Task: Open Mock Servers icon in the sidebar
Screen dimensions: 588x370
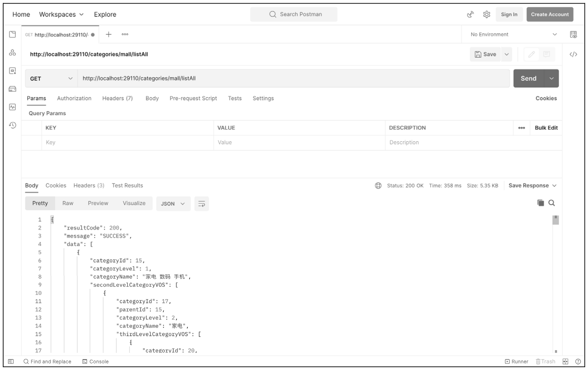Action: pos(13,89)
